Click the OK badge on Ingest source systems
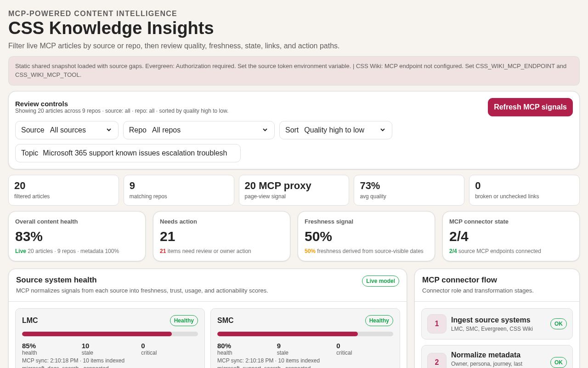 click(x=559, y=324)
